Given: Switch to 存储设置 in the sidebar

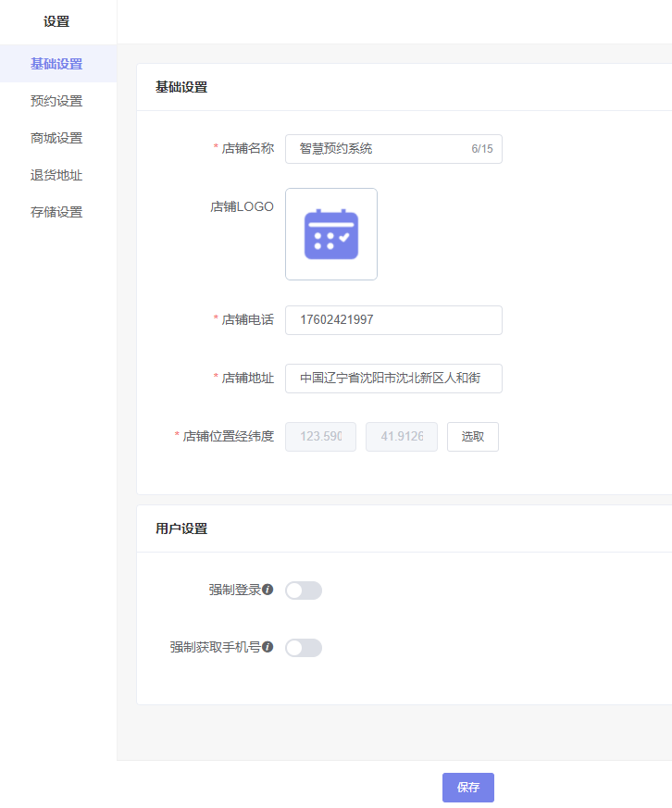Looking at the screenshot, I should (x=56, y=212).
